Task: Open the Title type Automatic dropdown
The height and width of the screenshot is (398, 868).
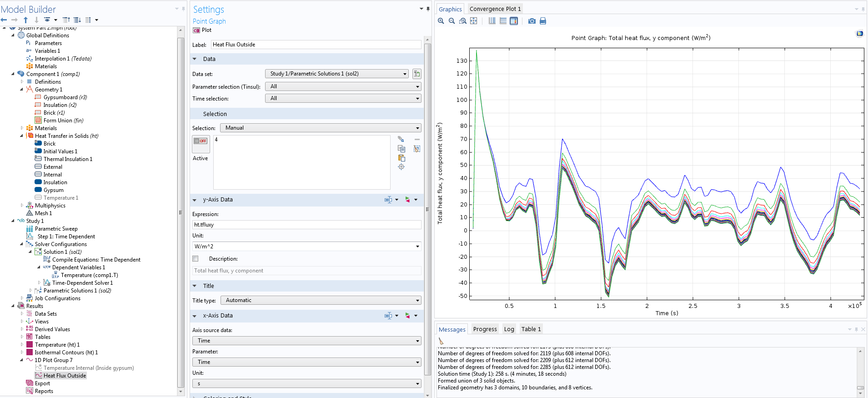Action: (x=321, y=300)
